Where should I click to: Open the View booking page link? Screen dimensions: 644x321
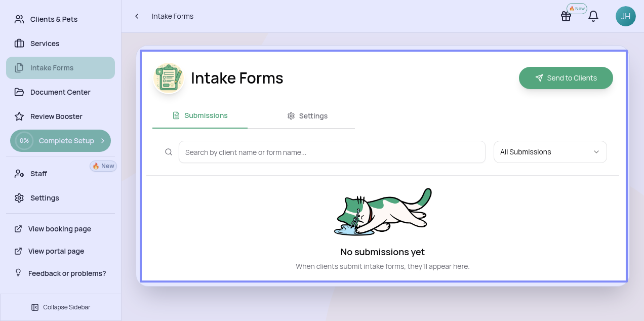(x=59, y=229)
